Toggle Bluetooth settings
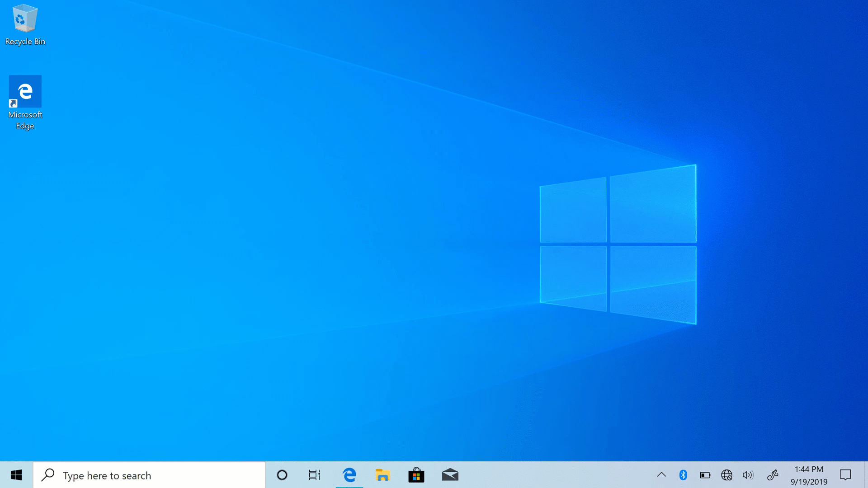Image resolution: width=868 pixels, height=488 pixels. tap(683, 475)
